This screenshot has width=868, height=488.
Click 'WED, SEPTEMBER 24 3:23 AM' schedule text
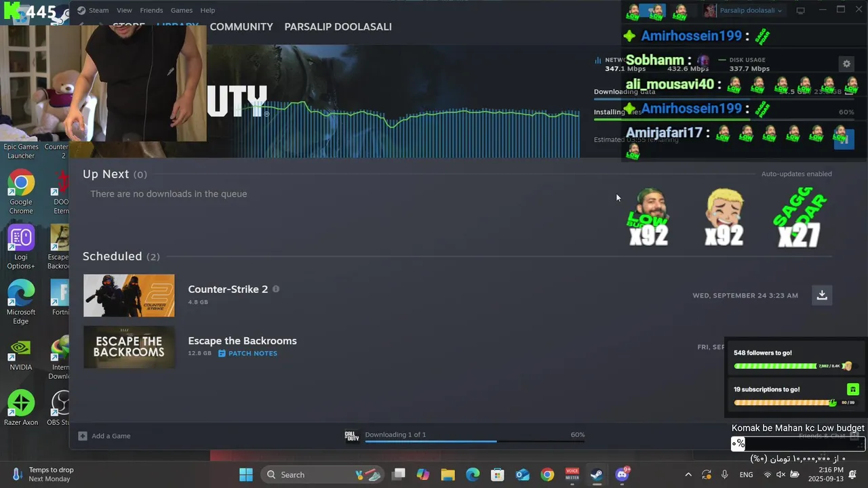pyautogui.click(x=745, y=296)
